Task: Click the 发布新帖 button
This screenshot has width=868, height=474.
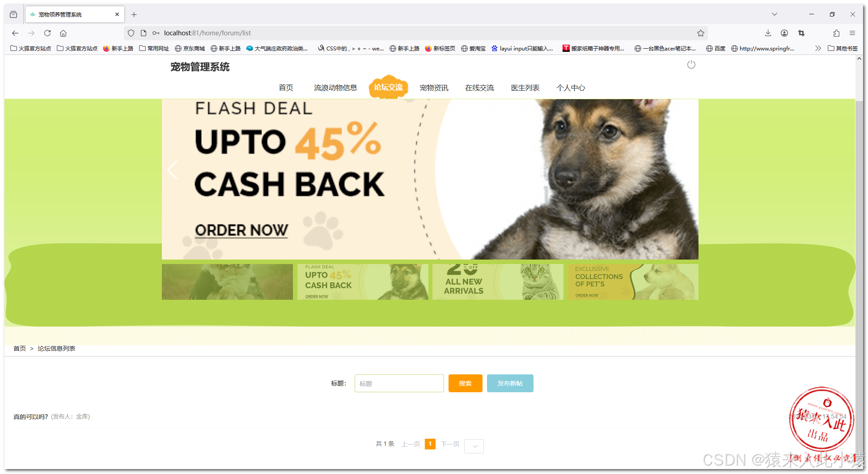Action: point(510,383)
